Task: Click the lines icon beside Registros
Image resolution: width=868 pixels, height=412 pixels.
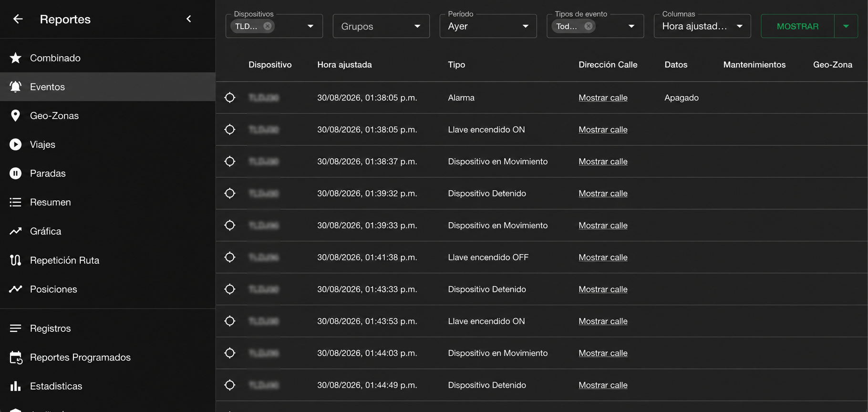Action: 16,329
